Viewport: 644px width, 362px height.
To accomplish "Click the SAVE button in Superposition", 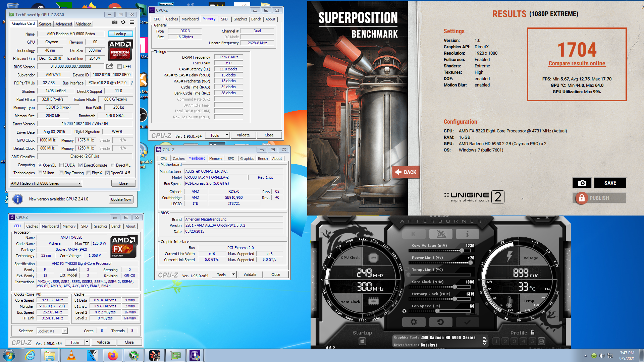I will (x=610, y=183).
